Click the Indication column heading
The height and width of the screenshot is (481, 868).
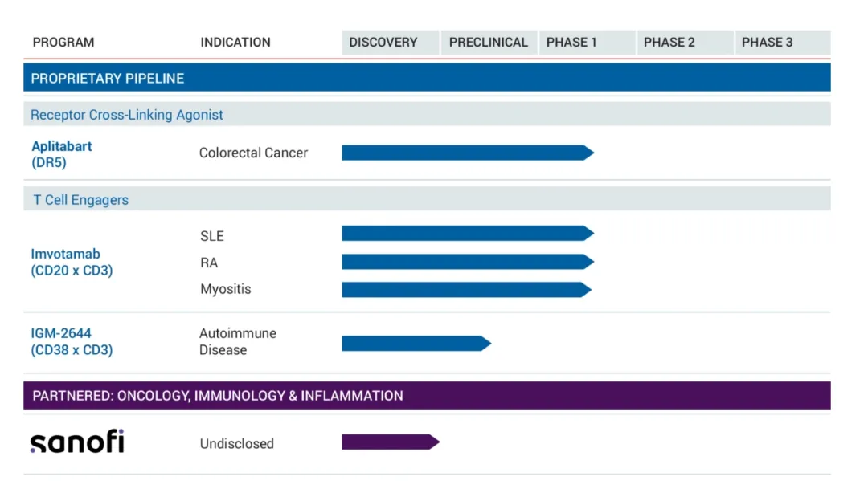(235, 43)
